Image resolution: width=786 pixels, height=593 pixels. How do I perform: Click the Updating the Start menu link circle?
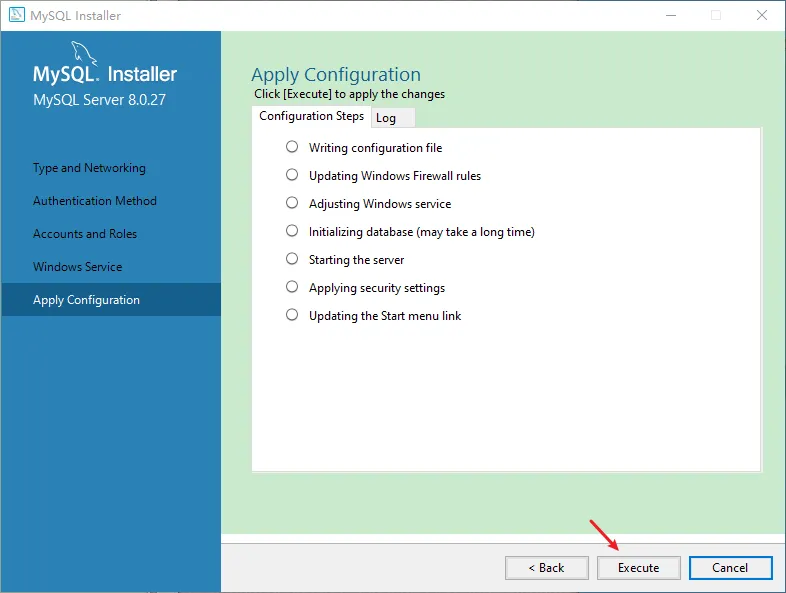click(x=292, y=314)
